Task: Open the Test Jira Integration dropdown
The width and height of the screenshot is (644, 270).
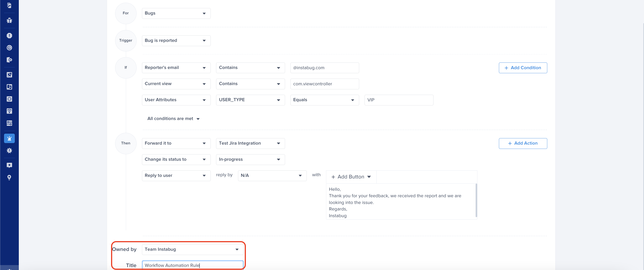Action: (250, 143)
